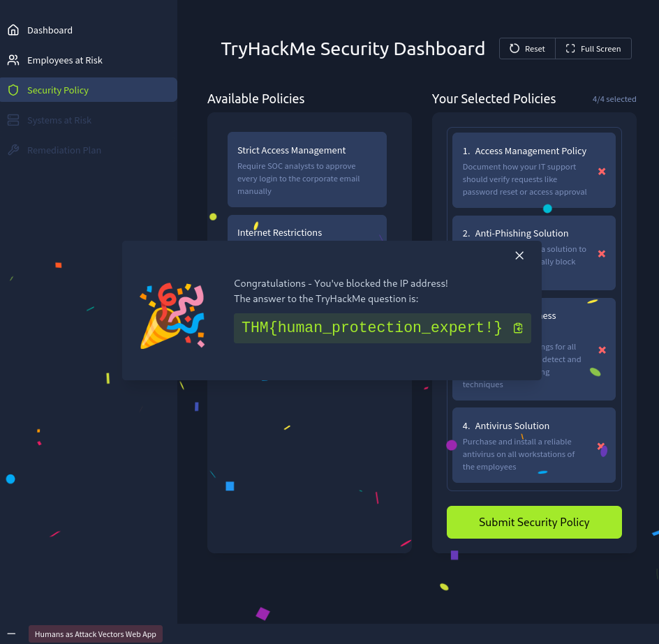Viewport: 659px width, 644px height.
Task: Submit Security Policy
Action: pos(534,522)
